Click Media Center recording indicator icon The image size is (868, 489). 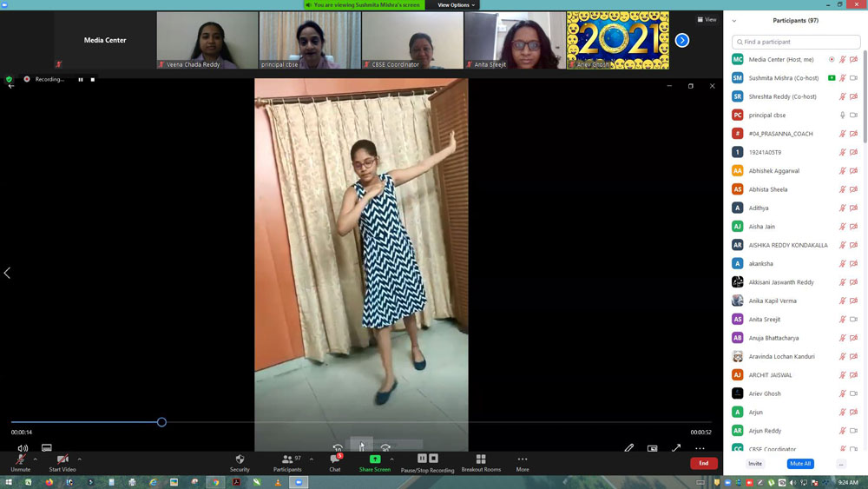(832, 59)
